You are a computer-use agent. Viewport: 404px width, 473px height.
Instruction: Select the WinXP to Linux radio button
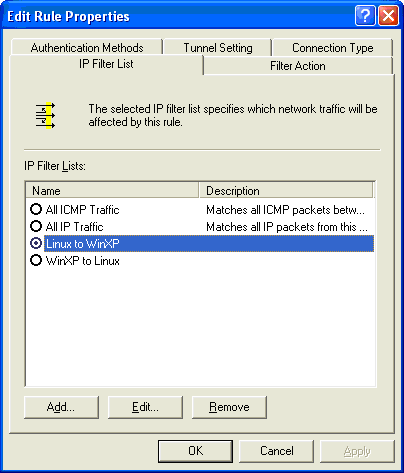tap(36, 260)
